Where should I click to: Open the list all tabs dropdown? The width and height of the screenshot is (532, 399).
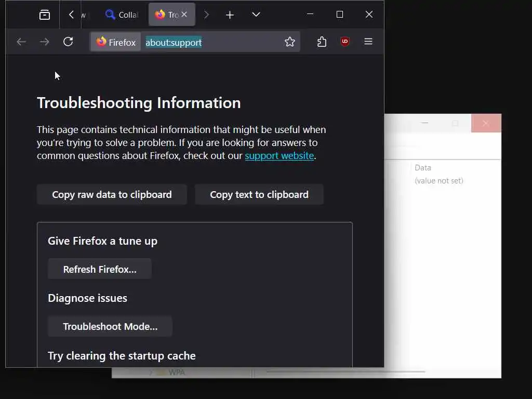tap(256, 15)
